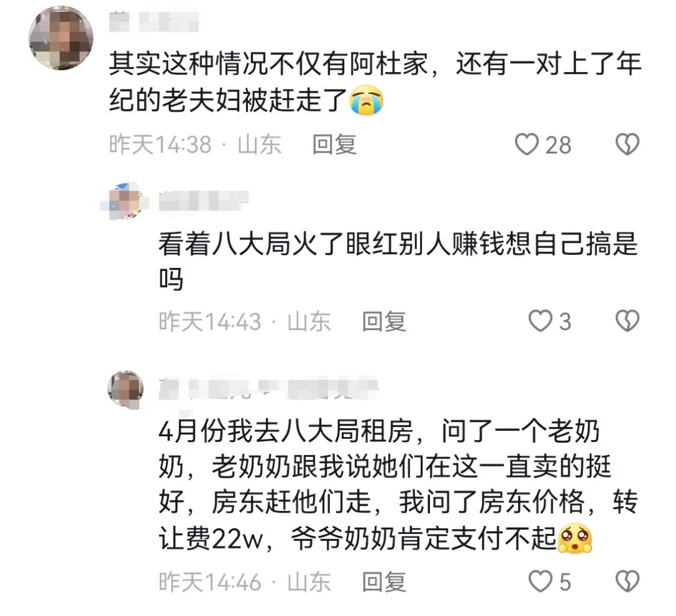
Task: Like the reply about 转让费22w
Action: (x=540, y=582)
